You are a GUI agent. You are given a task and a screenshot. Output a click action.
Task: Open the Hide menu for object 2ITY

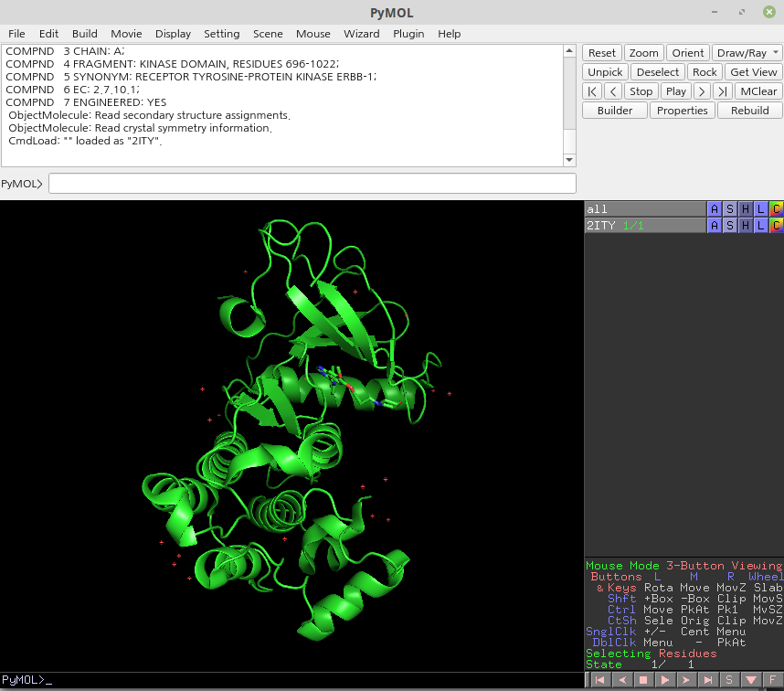[745, 225]
